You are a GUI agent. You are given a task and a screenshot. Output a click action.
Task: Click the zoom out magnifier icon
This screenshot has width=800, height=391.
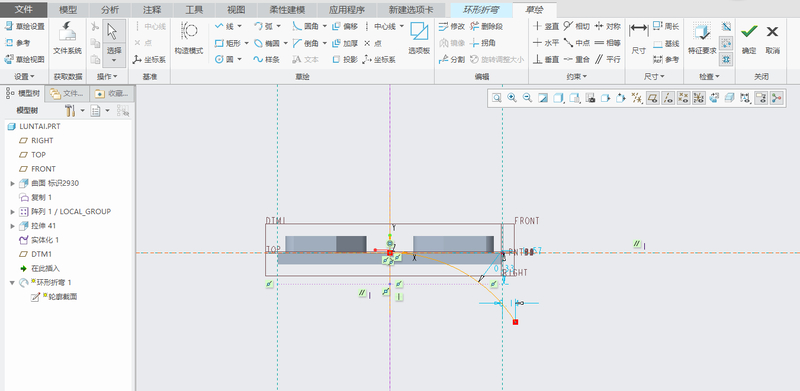528,98
